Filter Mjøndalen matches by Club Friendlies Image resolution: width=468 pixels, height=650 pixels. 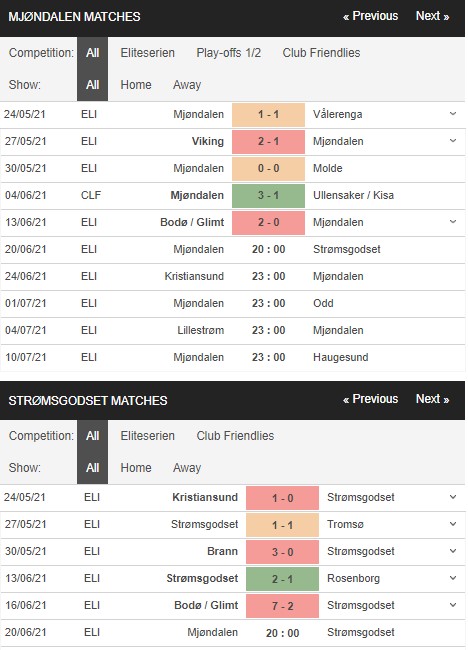point(321,53)
